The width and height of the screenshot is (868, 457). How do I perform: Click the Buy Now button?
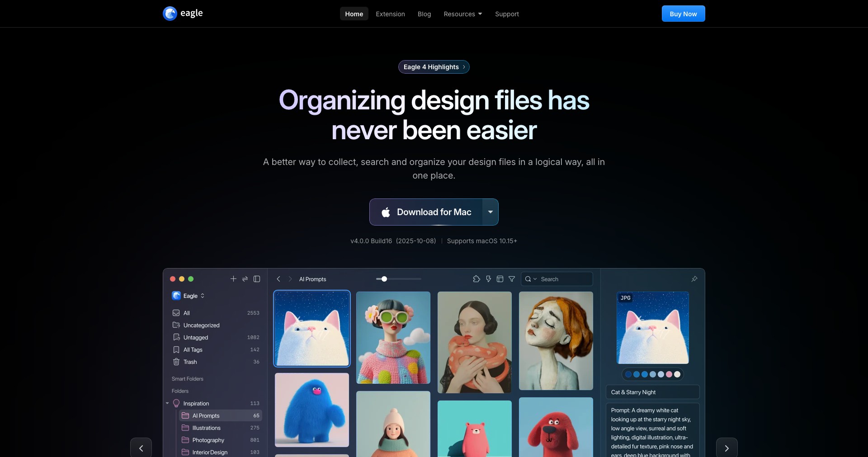[x=683, y=14]
